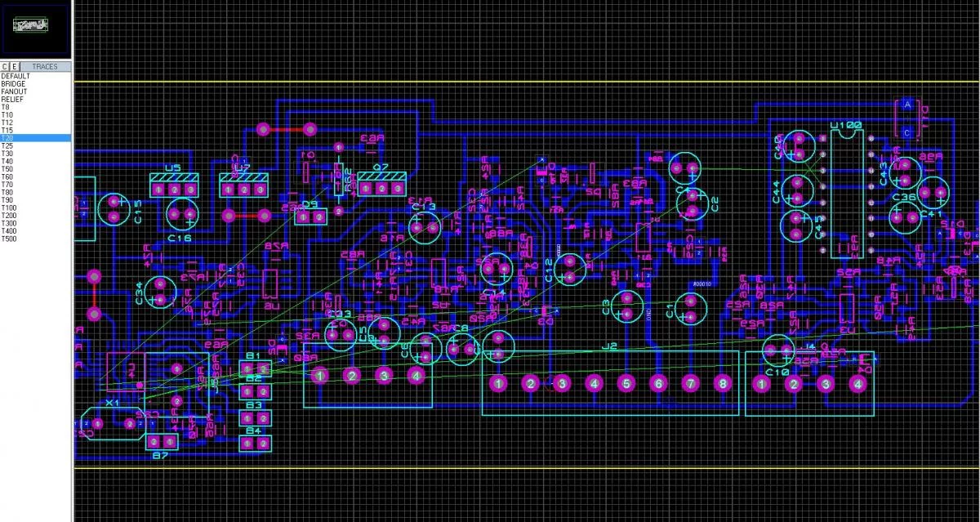Image resolution: width=980 pixels, height=522 pixels.
Task: Select trace width T80
Action: tap(36, 193)
